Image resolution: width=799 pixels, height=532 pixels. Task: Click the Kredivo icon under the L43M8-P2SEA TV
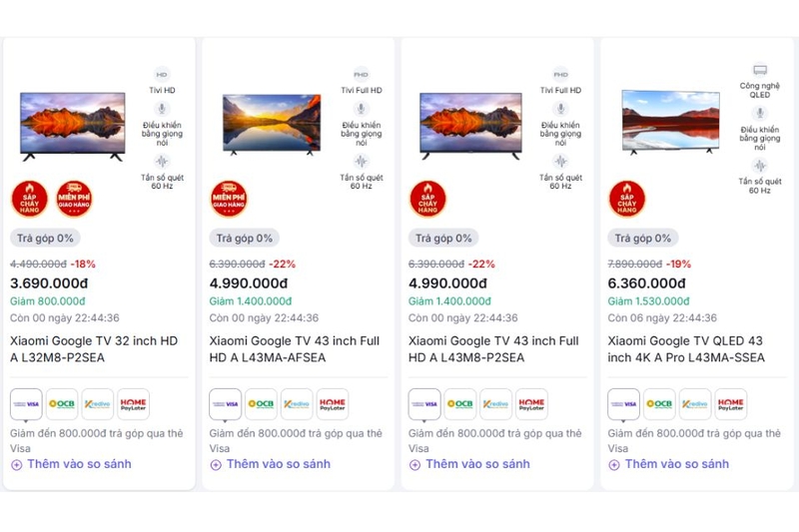coord(495,404)
